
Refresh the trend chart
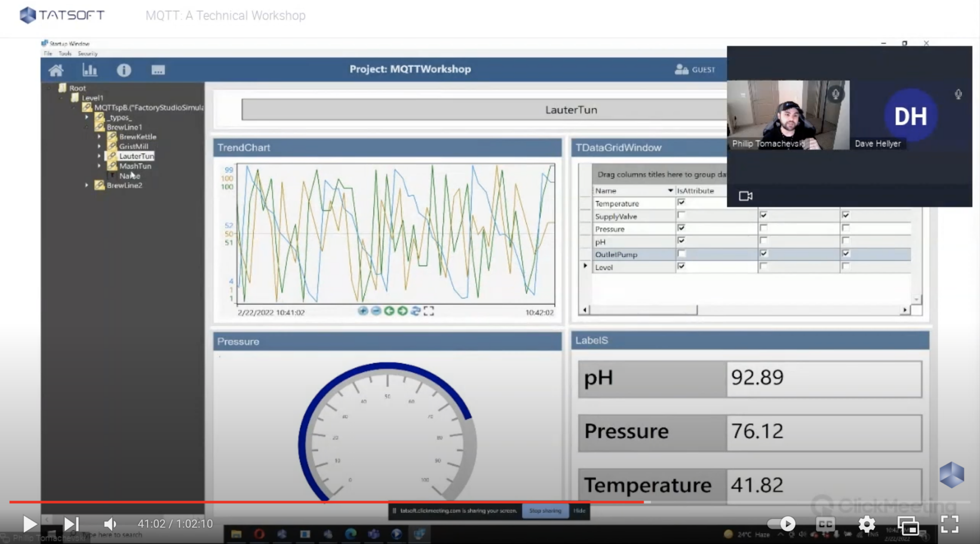pos(415,311)
